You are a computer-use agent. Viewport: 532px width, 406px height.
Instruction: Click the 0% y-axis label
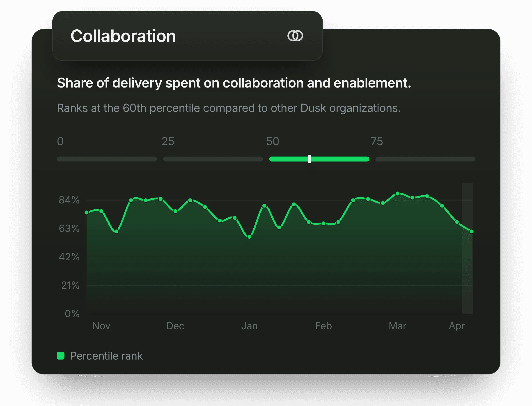(72, 314)
